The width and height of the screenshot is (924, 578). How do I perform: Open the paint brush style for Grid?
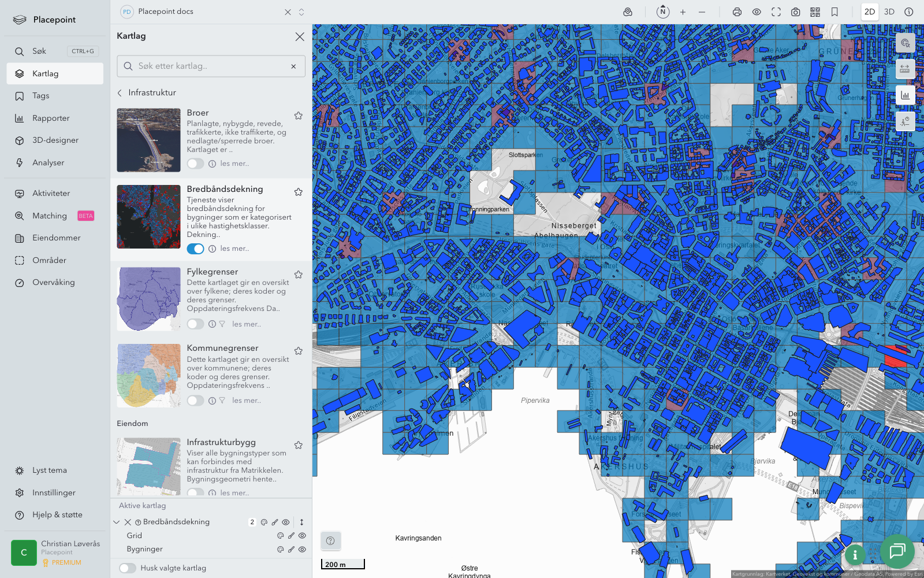click(x=291, y=536)
